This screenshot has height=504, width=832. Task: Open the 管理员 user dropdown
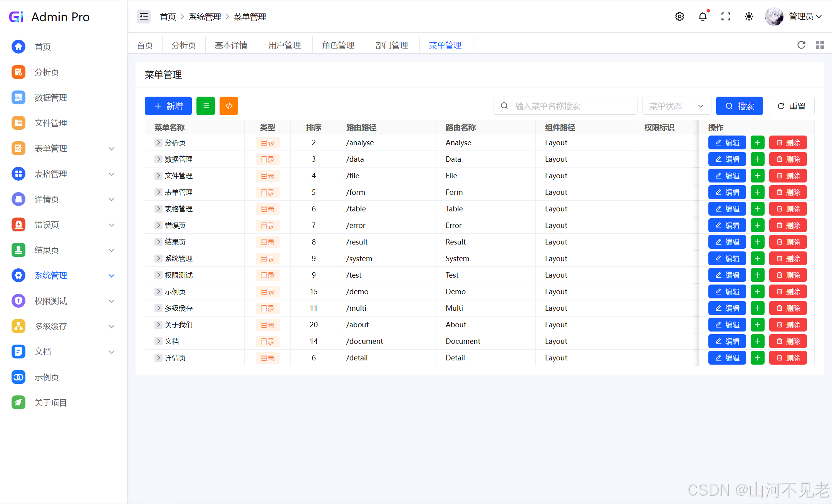click(804, 17)
